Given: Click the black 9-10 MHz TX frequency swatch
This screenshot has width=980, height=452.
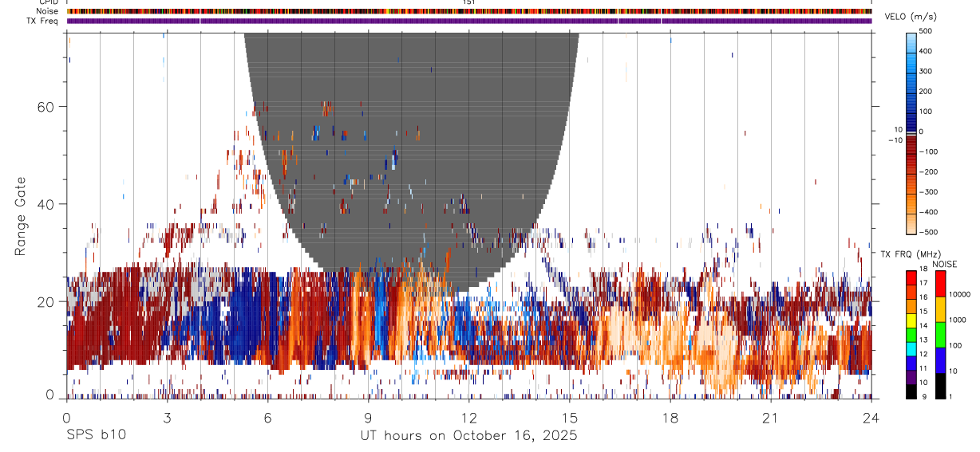Looking at the screenshot, I should coord(911,391).
